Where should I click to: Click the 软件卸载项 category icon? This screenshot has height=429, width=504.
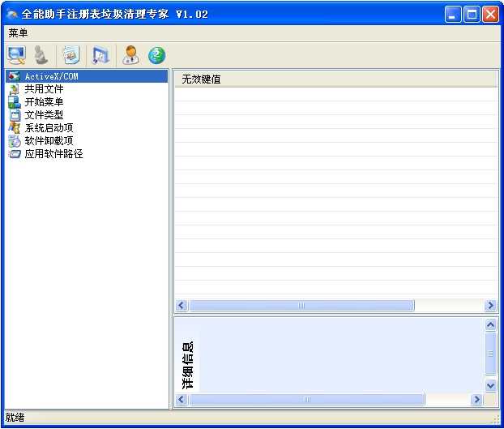pyautogui.click(x=15, y=141)
